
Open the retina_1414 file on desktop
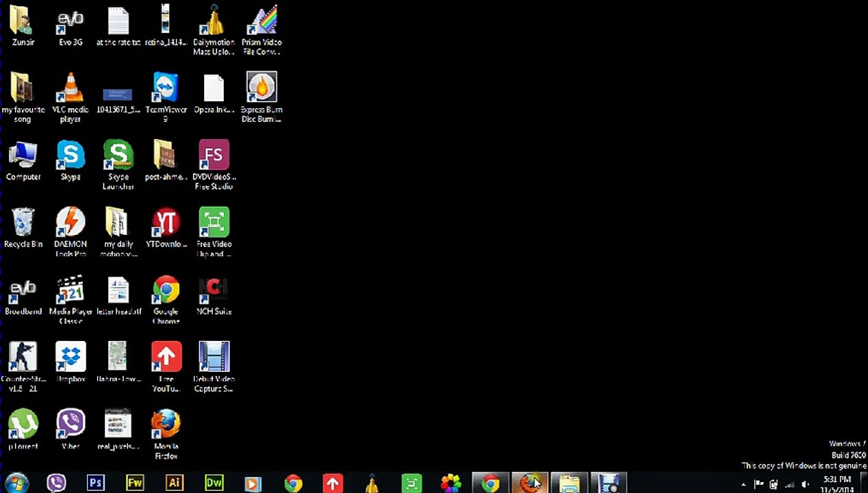pyautogui.click(x=166, y=27)
